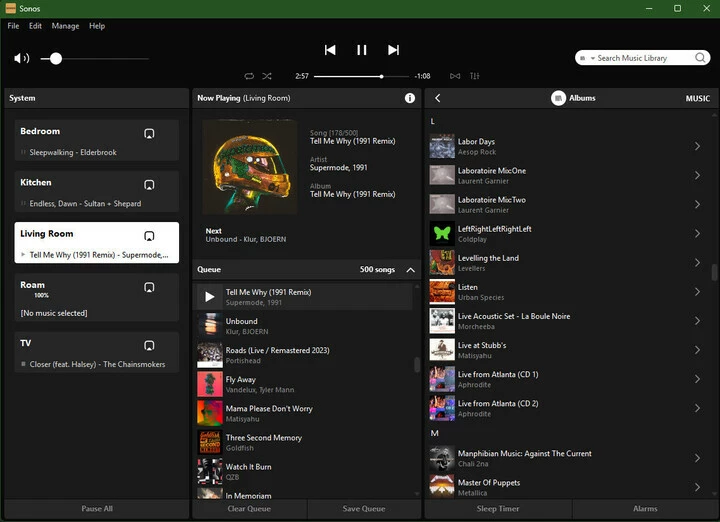720x522 pixels.
Task: Open the File menu
Action: (x=13, y=26)
